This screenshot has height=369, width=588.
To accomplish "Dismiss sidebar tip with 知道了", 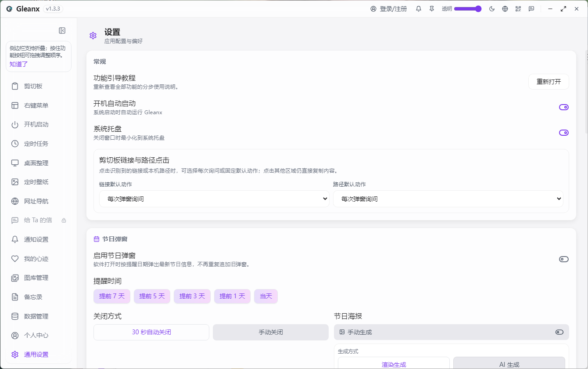I will coord(18,64).
